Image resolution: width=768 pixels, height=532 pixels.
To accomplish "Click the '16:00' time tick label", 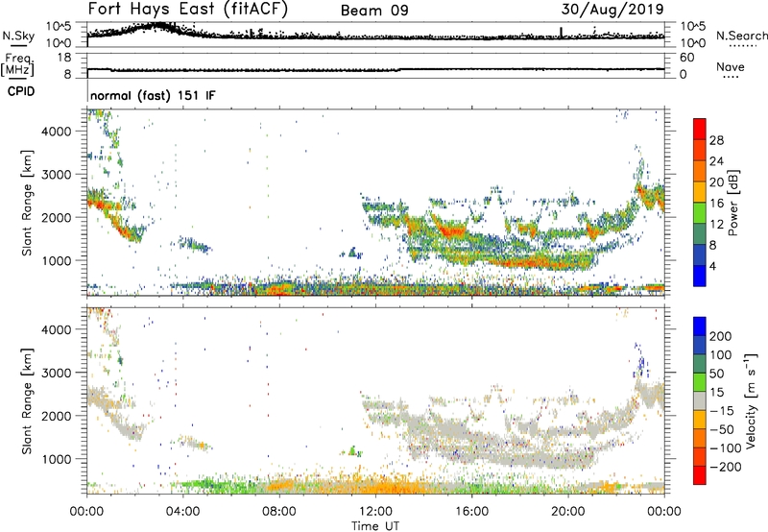I will point(471,512).
